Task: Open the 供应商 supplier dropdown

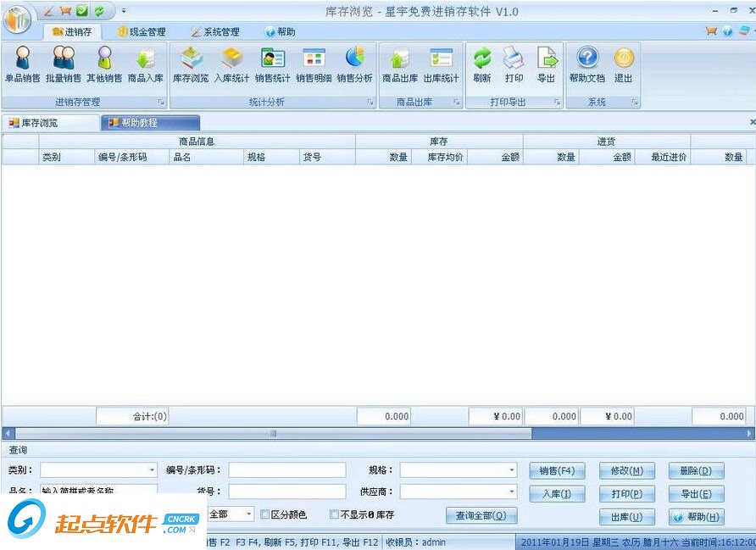Action: 511,492
